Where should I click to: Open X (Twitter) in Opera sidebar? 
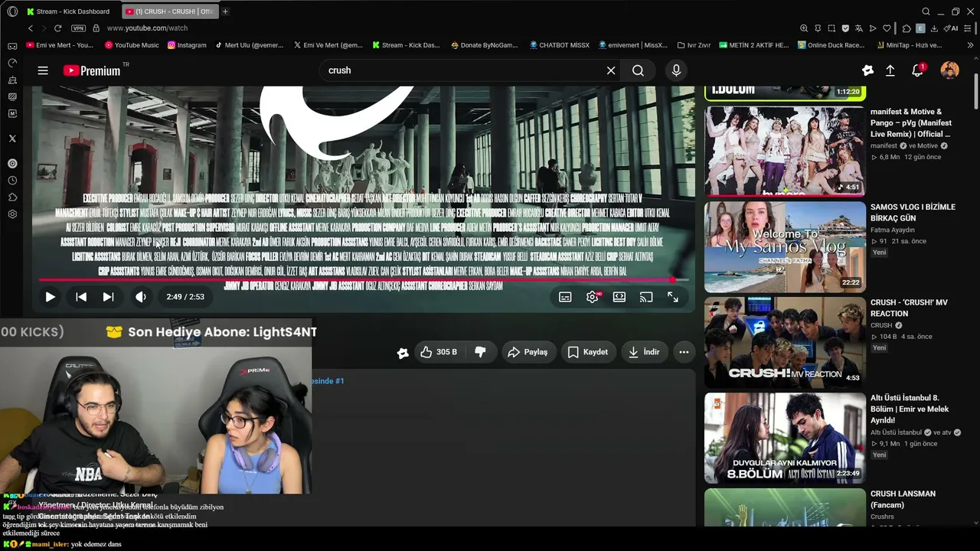point(12,139)
